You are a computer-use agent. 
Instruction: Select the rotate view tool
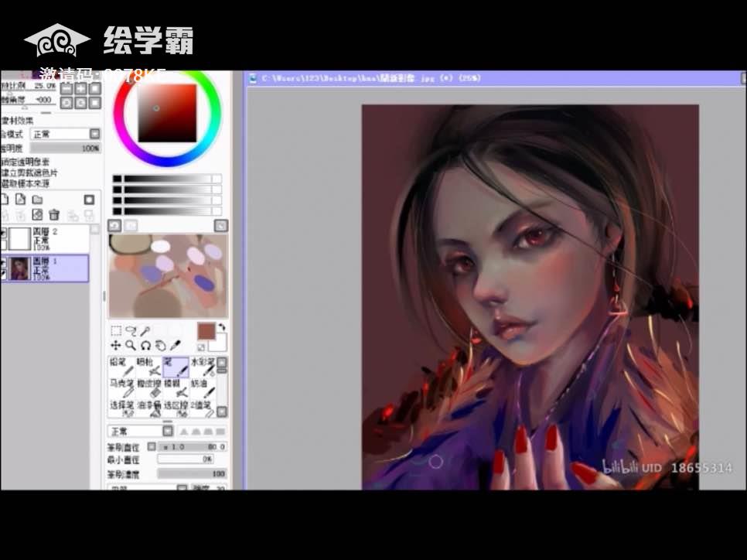pyautogui.click(x=145, y=345)
